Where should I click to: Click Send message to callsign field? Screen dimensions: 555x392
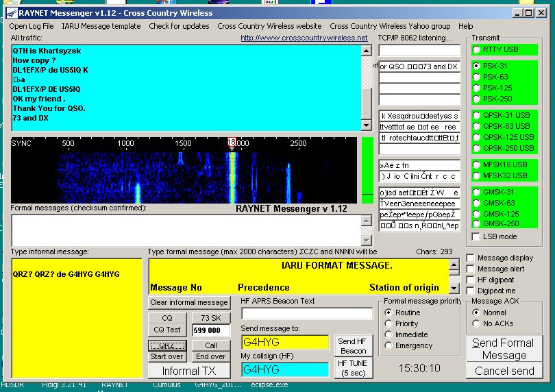tap(285, 343)
